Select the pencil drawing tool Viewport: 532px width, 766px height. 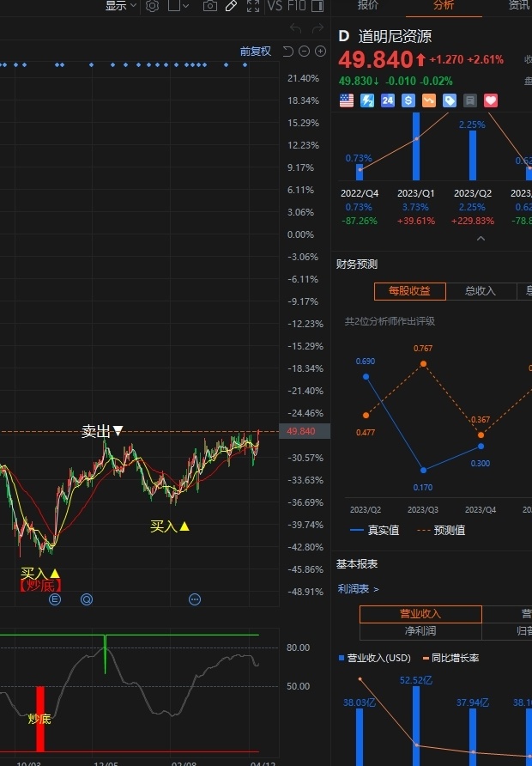pos(232,6)
